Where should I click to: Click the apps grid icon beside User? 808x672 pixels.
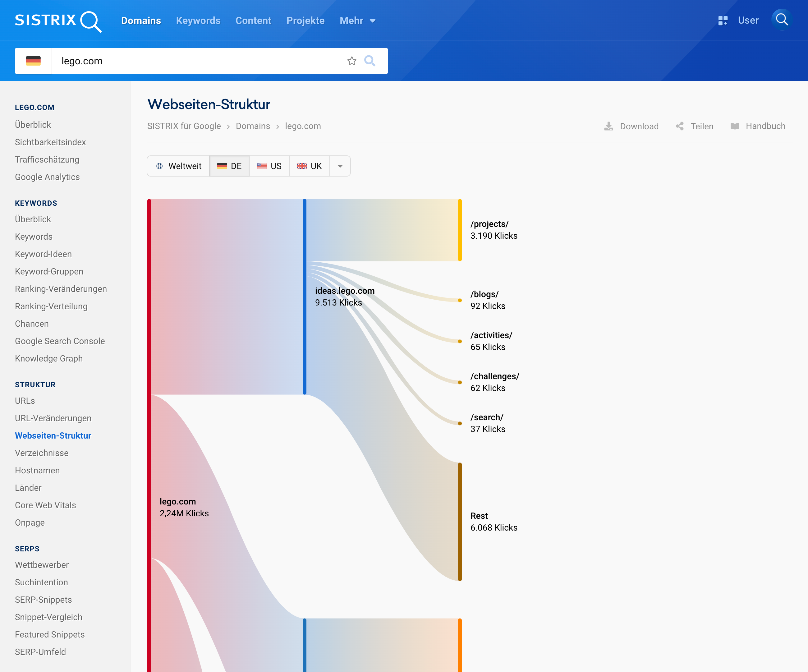tap(723, 21)
